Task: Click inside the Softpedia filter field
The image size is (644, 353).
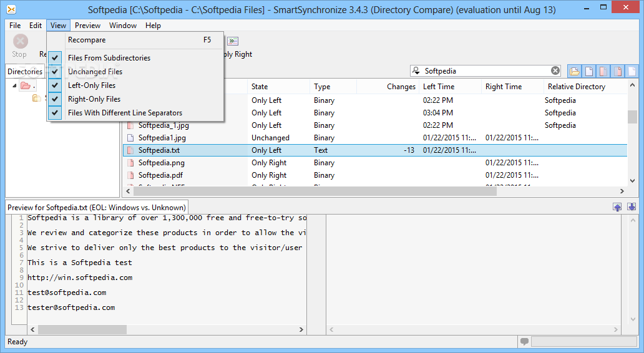Action: pyautogui.click(x=485, y=71)
